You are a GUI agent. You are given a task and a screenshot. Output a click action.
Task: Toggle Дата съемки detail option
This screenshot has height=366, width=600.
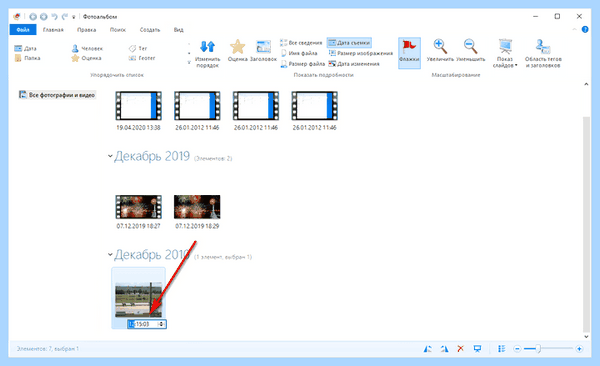click(349, 43)
